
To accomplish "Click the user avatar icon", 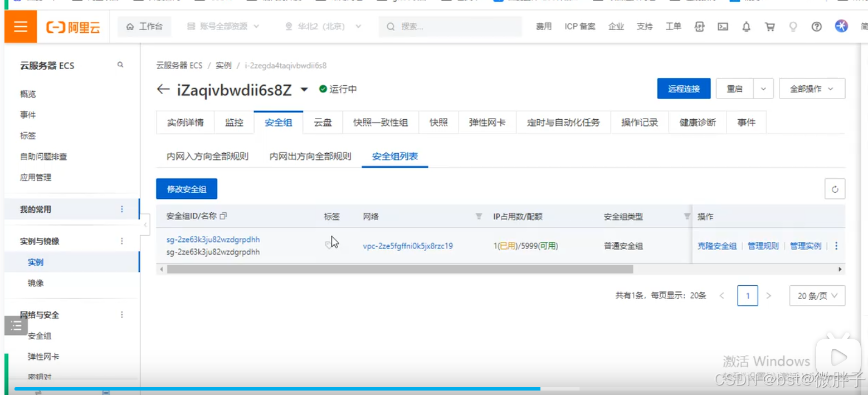I will [x=841, y=26].
